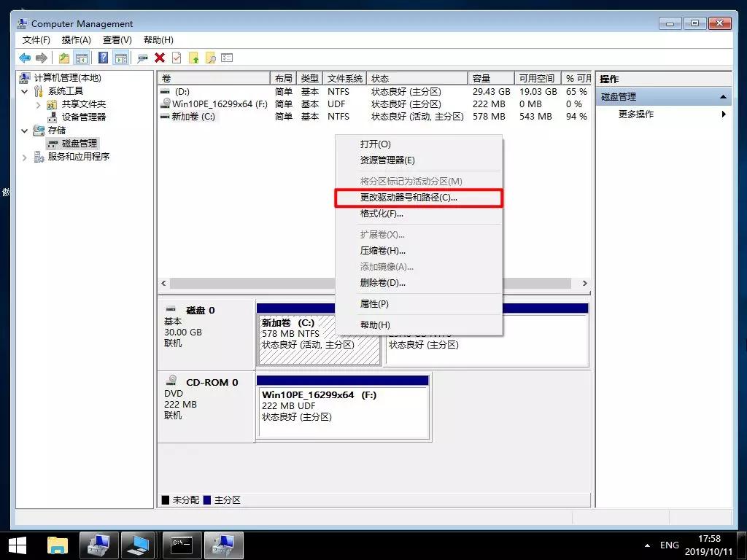The width and height of the screenshot is (747, 560).
Task: Click the red X delete-partition toolbar icon
Action: (x=158, y=58)
